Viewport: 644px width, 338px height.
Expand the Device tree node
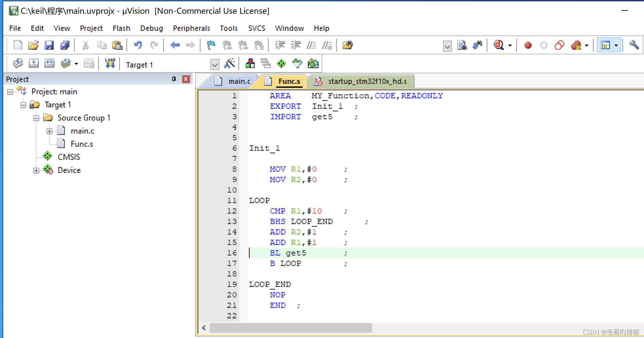(x=36, y=171)
